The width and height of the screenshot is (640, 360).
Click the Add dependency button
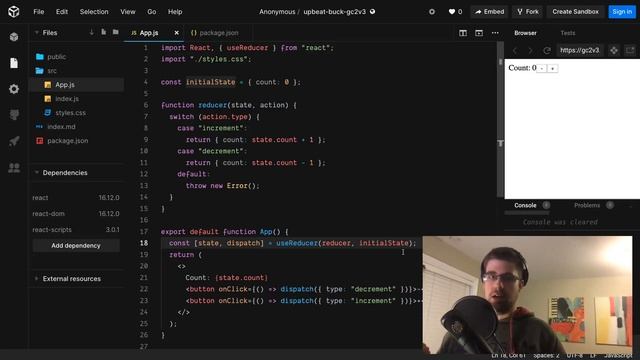point(76,246)
